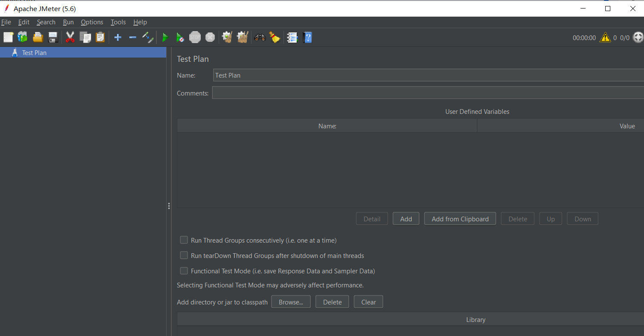This screenshot has width=644, height=336.
Task: Open the Help menu
Action: point(140,22)
